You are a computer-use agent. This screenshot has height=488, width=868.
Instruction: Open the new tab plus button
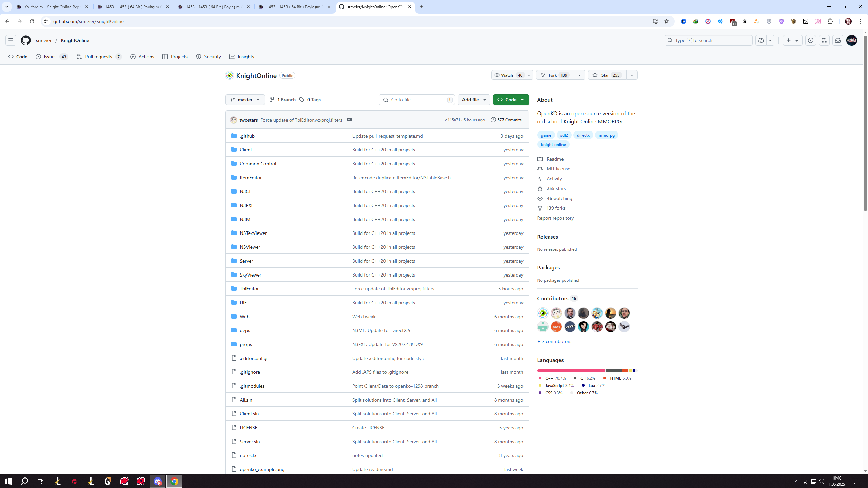click(x=422, y=7)
